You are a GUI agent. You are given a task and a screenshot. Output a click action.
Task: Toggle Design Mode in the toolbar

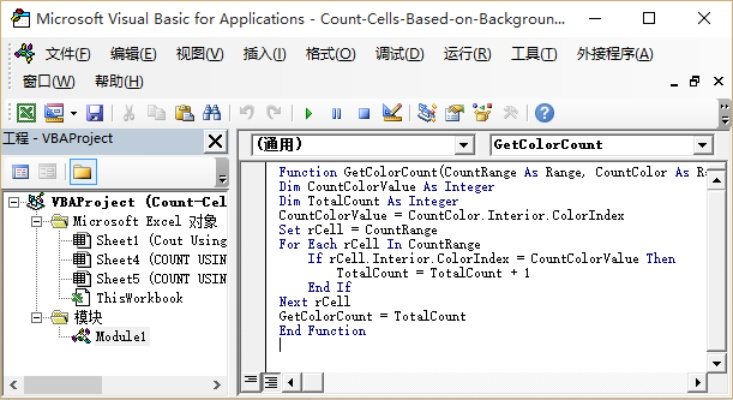[x=392, y=113]
